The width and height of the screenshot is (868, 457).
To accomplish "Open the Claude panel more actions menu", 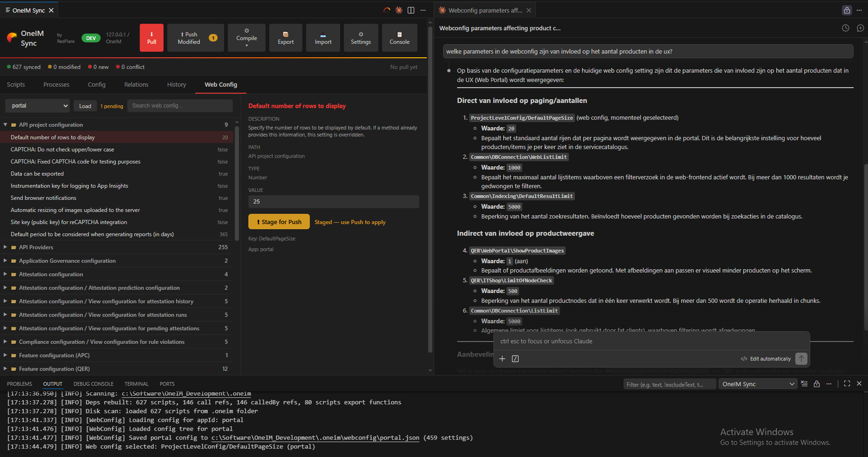I will 859,10.
